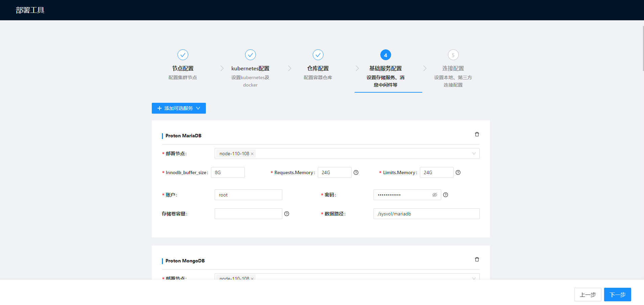
Task: Click the 节点配置 checkmark circle
Action: (x=183, y=55)
